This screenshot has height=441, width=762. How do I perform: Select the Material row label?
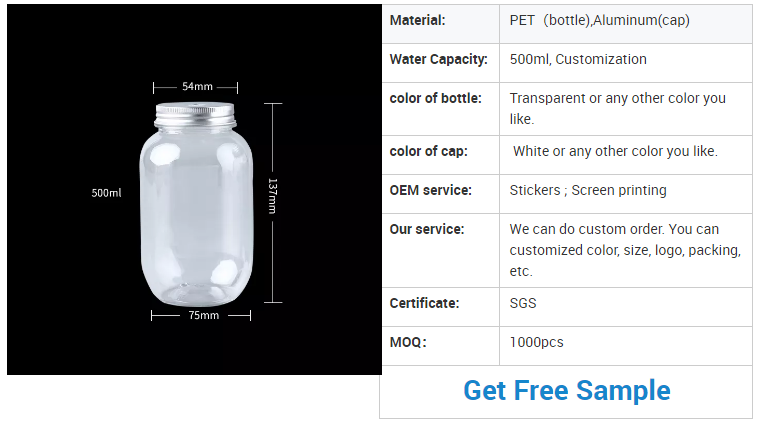[x=417, y=20]
